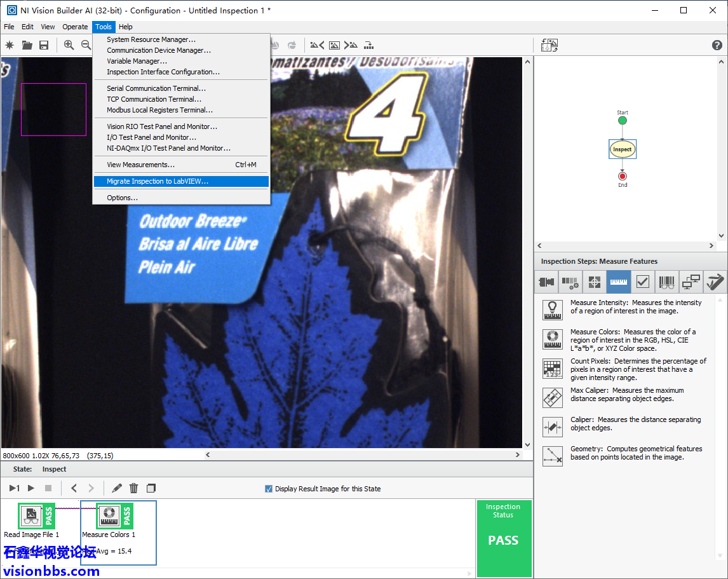This screenshot has width=728, height=579.
Task: Open the Operate menu
Action: (x=75, y=27)
